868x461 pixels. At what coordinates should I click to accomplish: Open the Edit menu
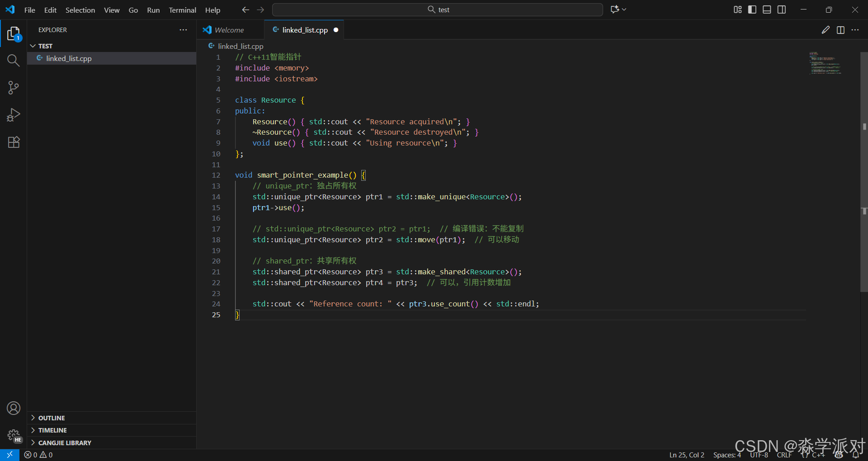tap(50, 10)
